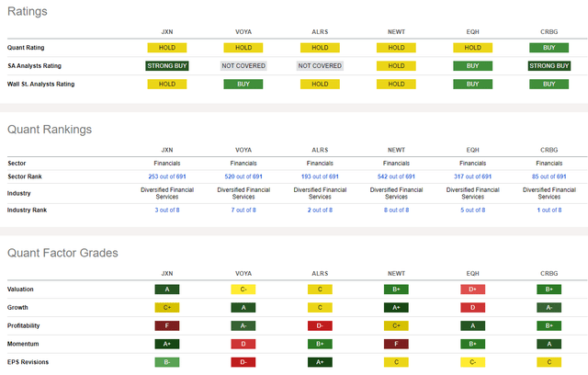Screen dimensions: 588x375
Task: Click VOYA Momentum grade D
Action: point(243,344)
